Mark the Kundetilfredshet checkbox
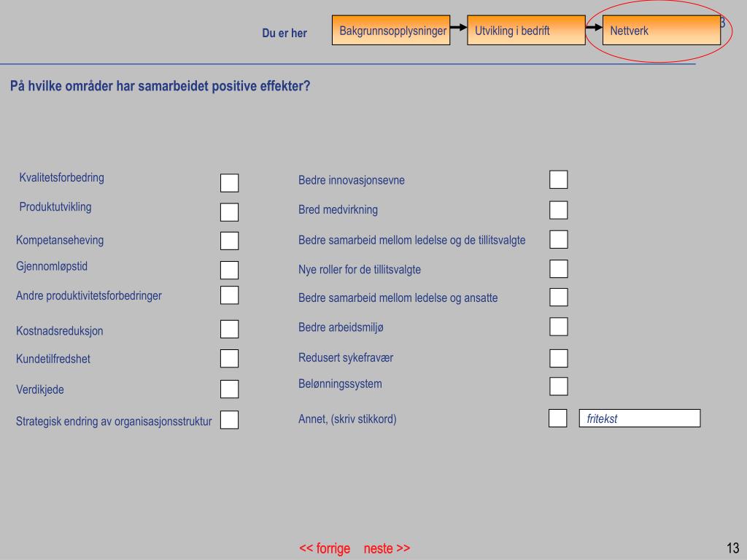Screen dimensions: 747x560 pyautogui.click(x=229, y=359)
